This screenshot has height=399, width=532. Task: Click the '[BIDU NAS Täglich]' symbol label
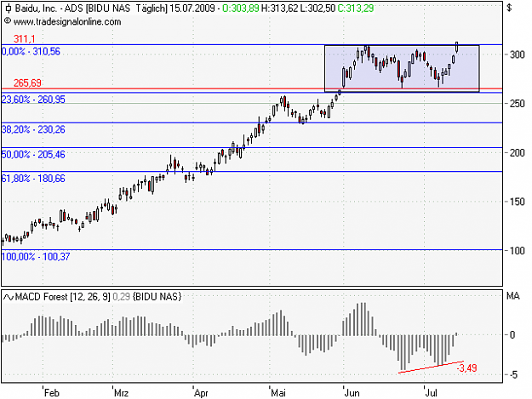(127, 9)
